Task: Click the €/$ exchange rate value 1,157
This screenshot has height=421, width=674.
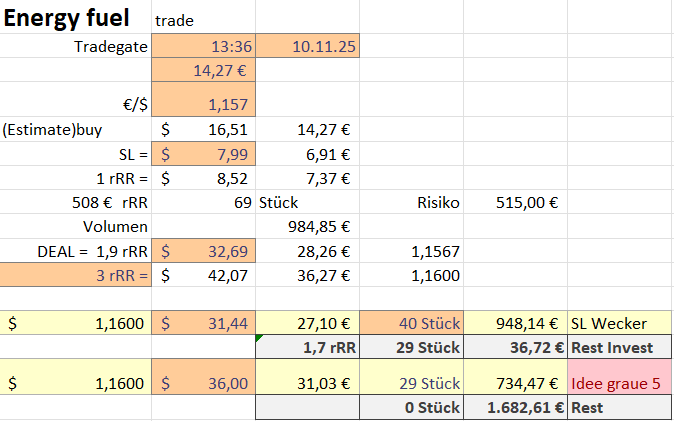Action: 203,102
